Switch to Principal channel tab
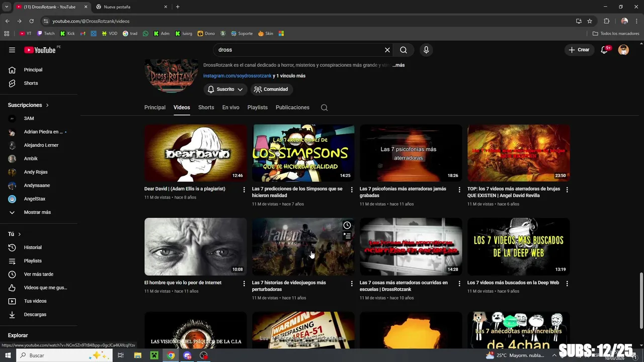This screenshot has width=644, height=362. (x=155, y=108)
